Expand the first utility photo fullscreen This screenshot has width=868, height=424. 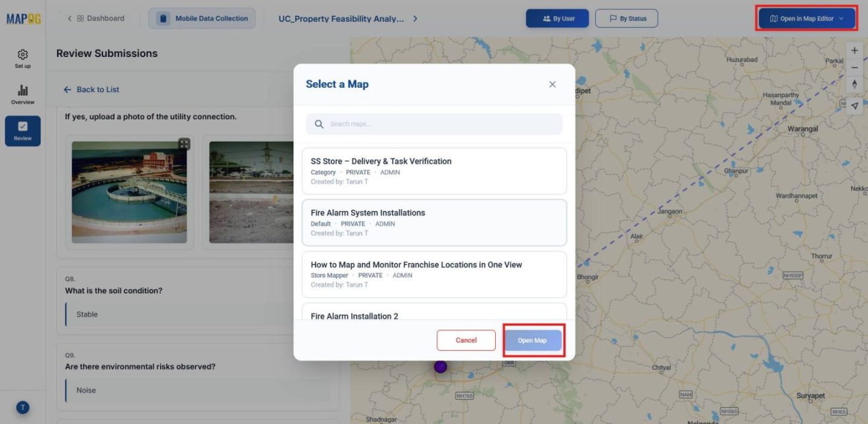point(184,144)
